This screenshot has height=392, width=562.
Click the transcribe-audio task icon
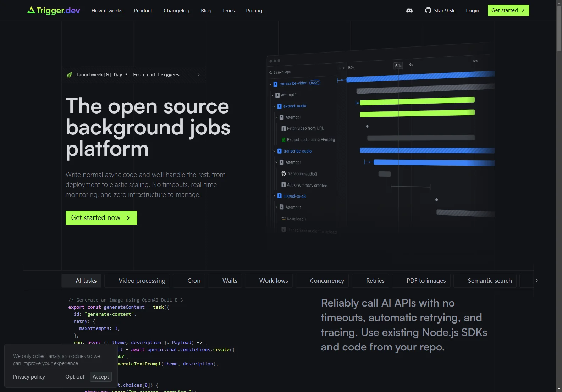pyautogui.click(x=280, y=151)
